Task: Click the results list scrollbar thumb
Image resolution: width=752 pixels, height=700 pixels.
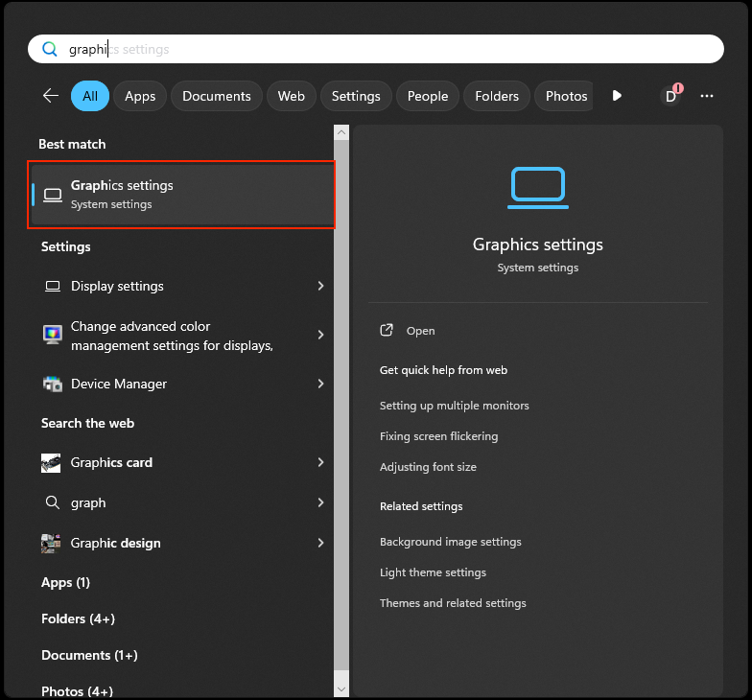Action: [341, 405]
